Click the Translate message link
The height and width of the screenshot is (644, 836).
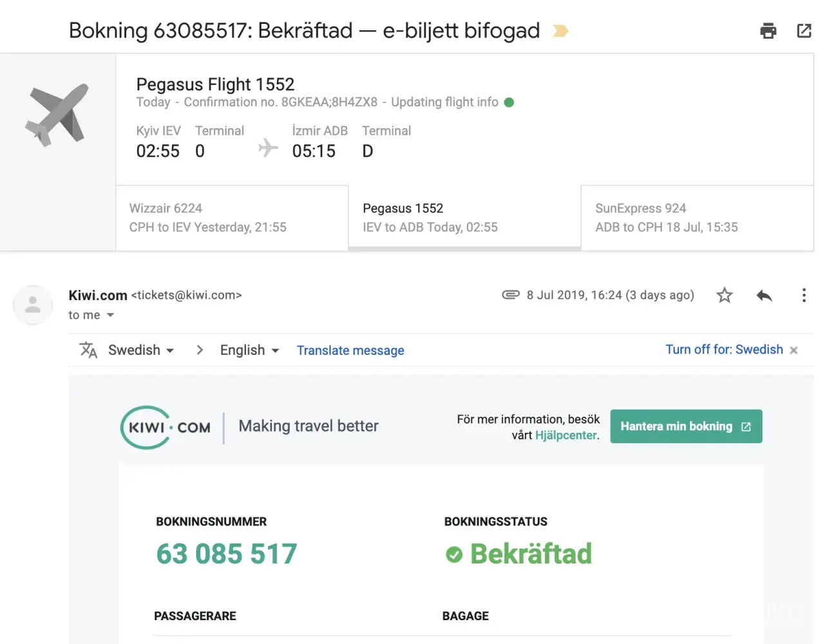(350, 350)
